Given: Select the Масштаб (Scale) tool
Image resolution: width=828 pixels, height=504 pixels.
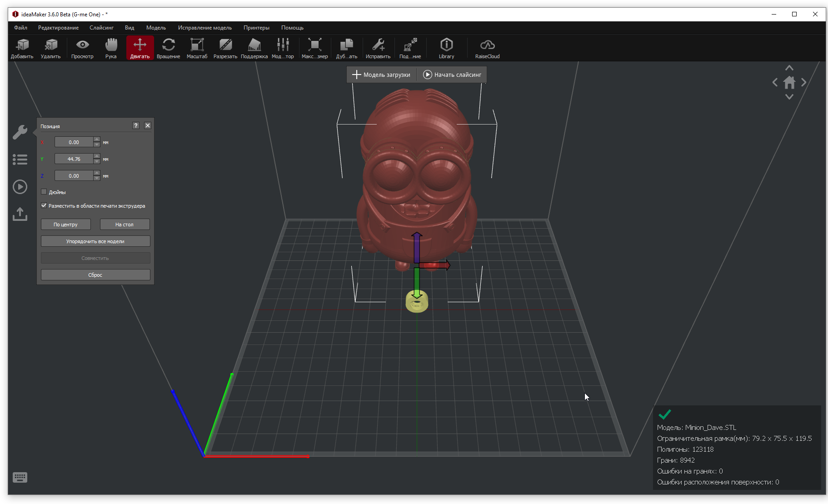Looking at the screenshot, I should [x=197, y=48].
